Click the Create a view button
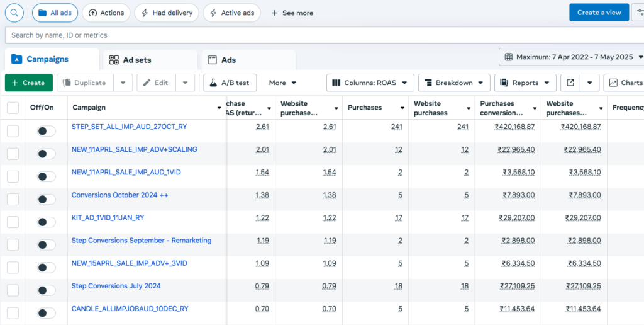 tap(599, 13)
